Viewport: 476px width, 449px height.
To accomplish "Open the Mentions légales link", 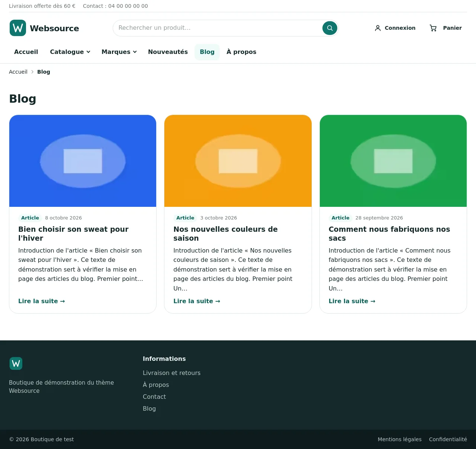I will [400, 439].
